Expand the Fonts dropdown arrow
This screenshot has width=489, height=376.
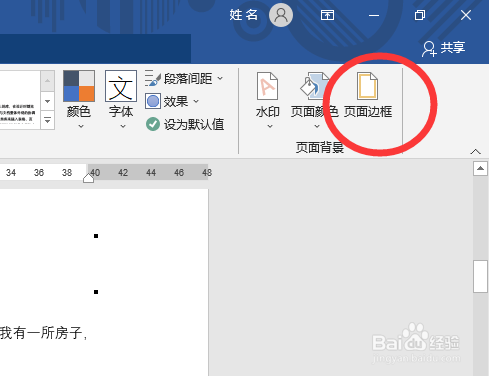123,126
